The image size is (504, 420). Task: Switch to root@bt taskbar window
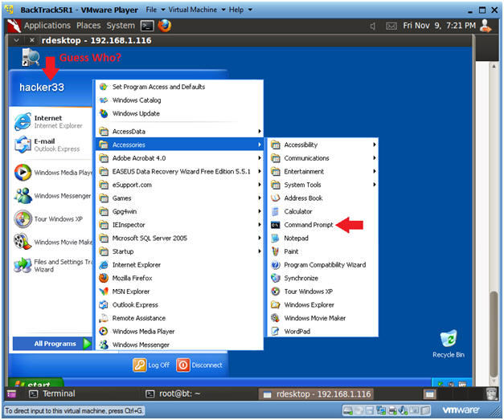coord(173,394)
